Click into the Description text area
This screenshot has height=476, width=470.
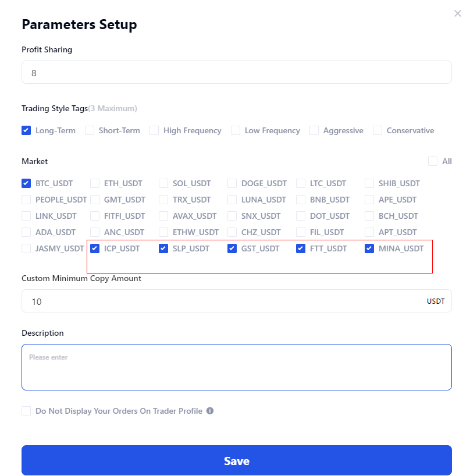pyautogui.click(x=236, y=367)
